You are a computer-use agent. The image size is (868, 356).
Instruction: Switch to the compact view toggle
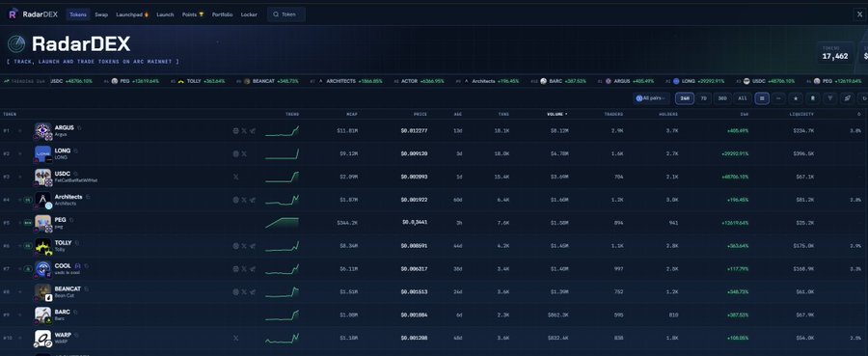(x=779, y=98)
